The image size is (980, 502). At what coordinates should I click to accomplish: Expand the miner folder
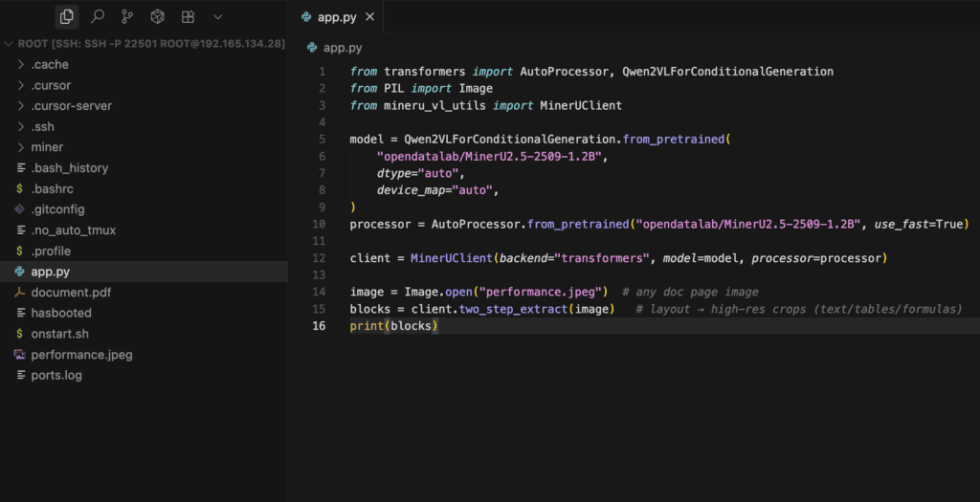pyautogui.click(x=47, y=147)
